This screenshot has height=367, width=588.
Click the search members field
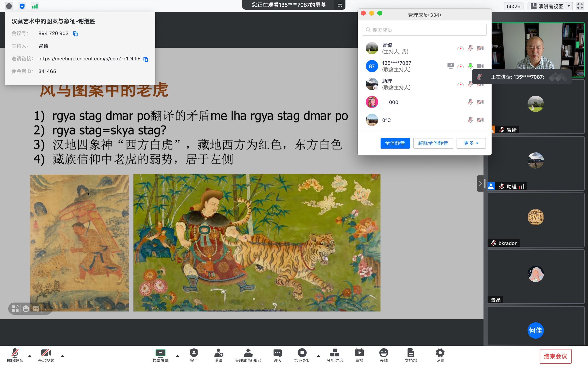pos(424,30)
